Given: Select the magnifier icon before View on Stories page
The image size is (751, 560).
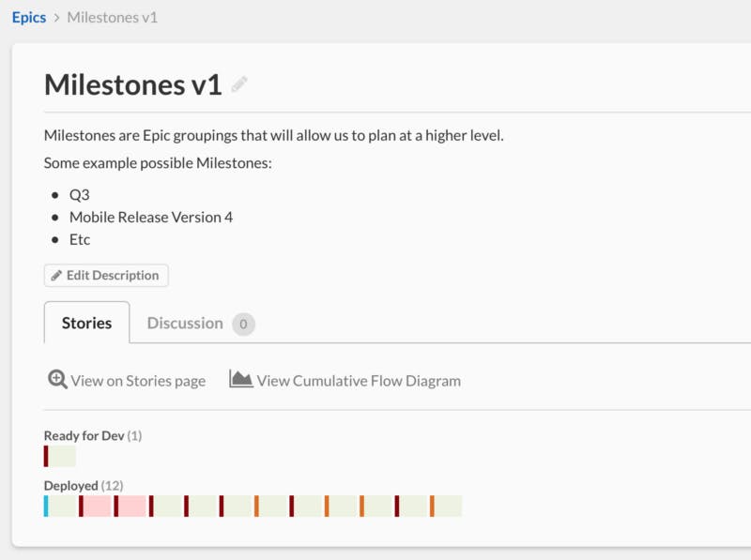Looking at the screenshot, I should (x=58, y=379).
